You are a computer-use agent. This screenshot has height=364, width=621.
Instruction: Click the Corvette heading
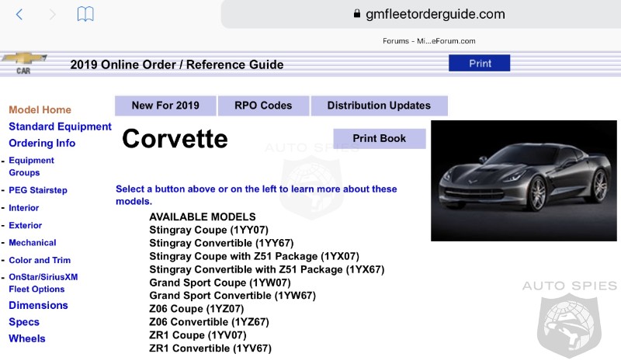(175, 139)
